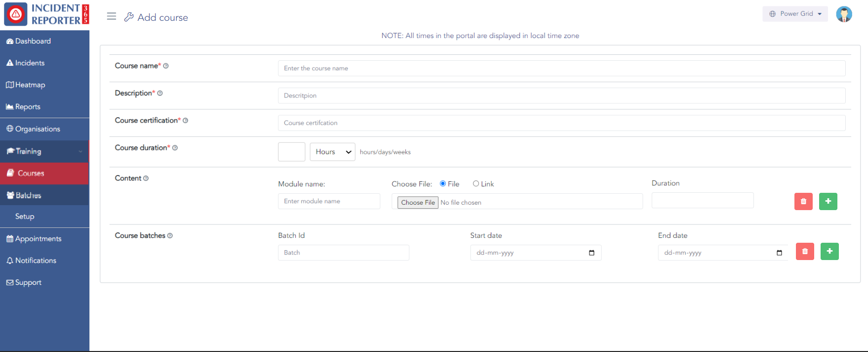Screen dimensions: 868x352
Task: Click the hamburger menu icon
Action: [x=112, y=16]
